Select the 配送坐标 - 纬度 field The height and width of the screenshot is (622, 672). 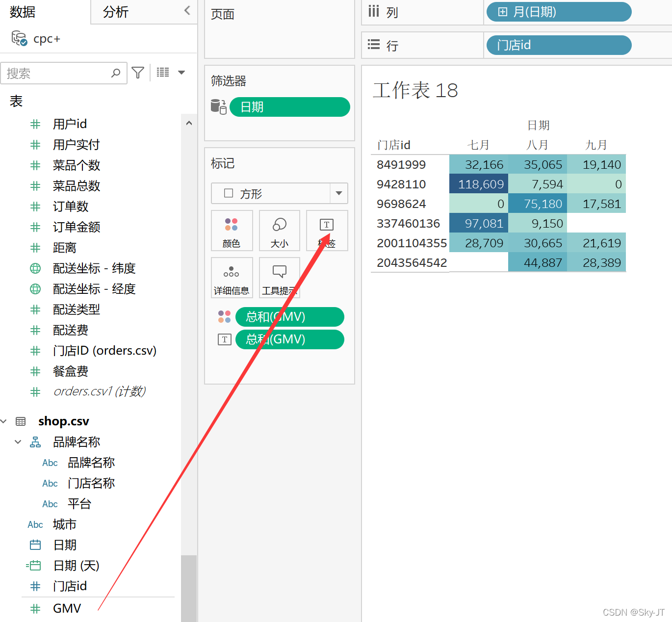pos(94,268)
